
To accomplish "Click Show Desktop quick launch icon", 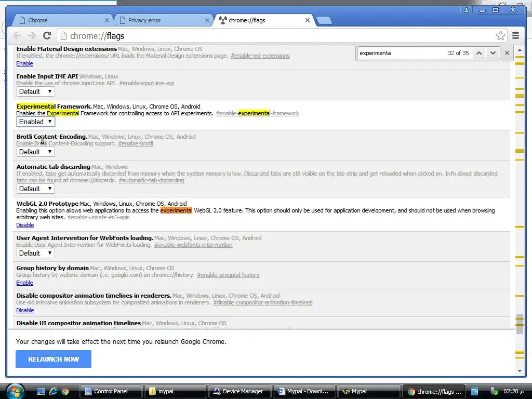I will tap(41, 392).
